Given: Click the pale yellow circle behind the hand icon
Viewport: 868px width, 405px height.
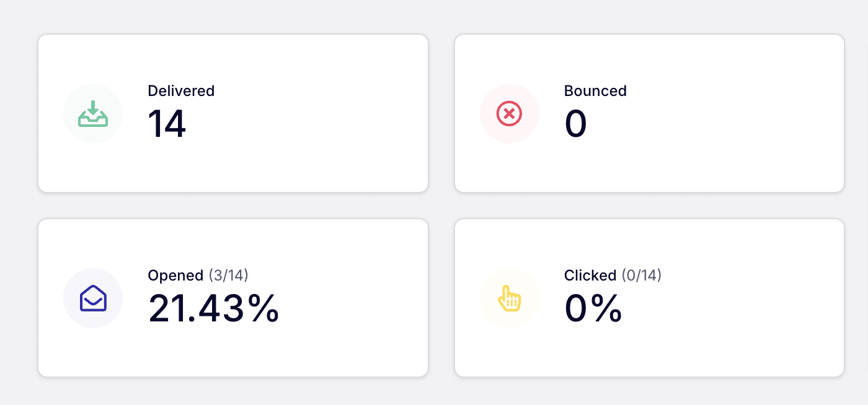Looking at the screenshot, I should pyautogui.click(x=509, y=298).
